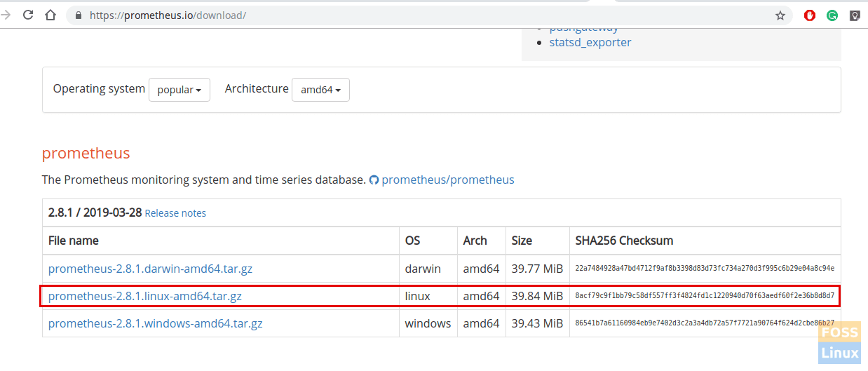
Task: Click the GitHub icon before prometheus/prometheus
Action: 374,180
